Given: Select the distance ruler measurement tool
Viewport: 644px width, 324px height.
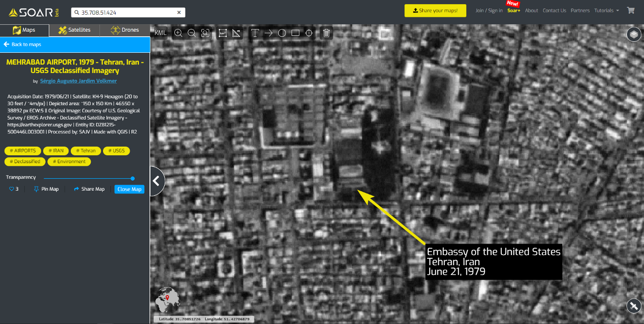Looking at the screenshot, I should coord(236,33).
